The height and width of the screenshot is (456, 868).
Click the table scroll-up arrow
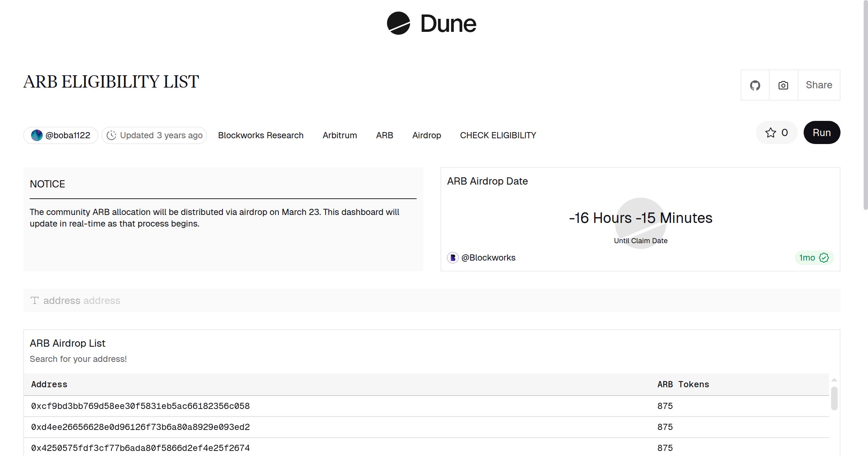[834, 380]
